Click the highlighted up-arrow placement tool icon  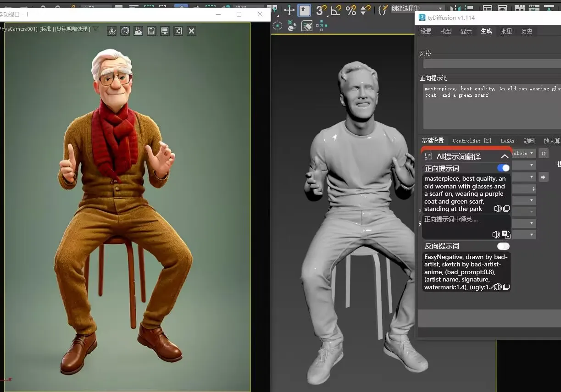pos(304,10)
